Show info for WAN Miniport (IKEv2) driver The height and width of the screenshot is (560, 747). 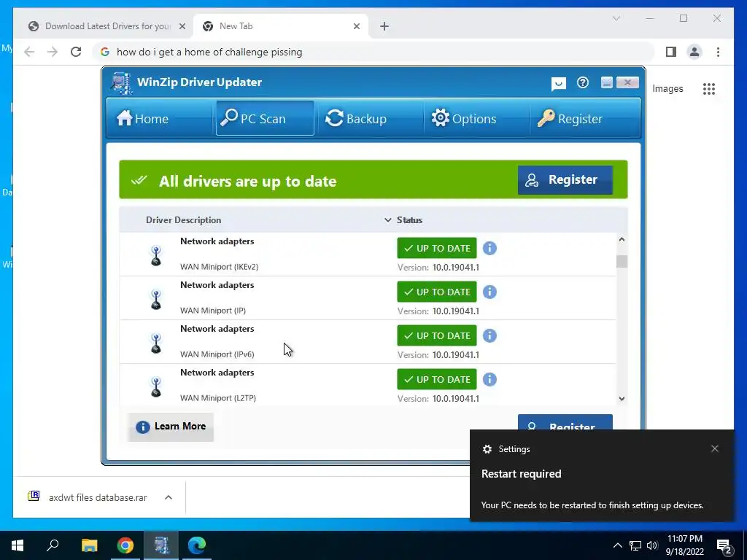click(489, 248)
